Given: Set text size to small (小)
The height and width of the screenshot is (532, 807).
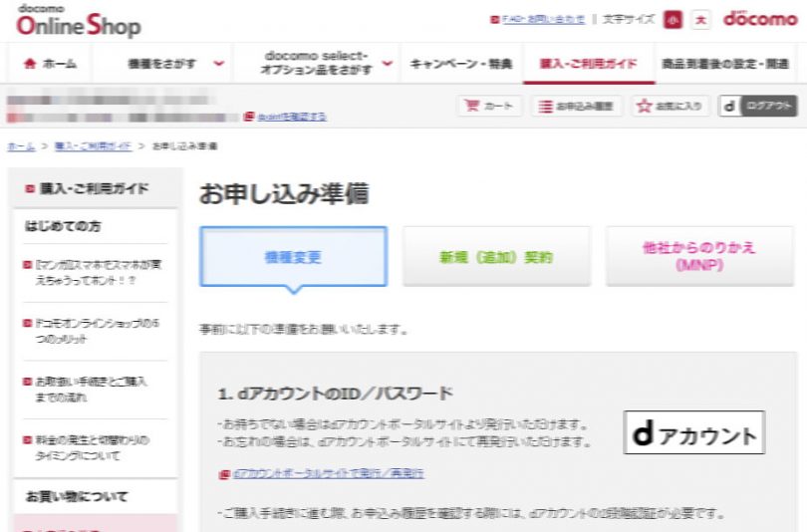Looking at the screenshot, I should tap(672, 20).
